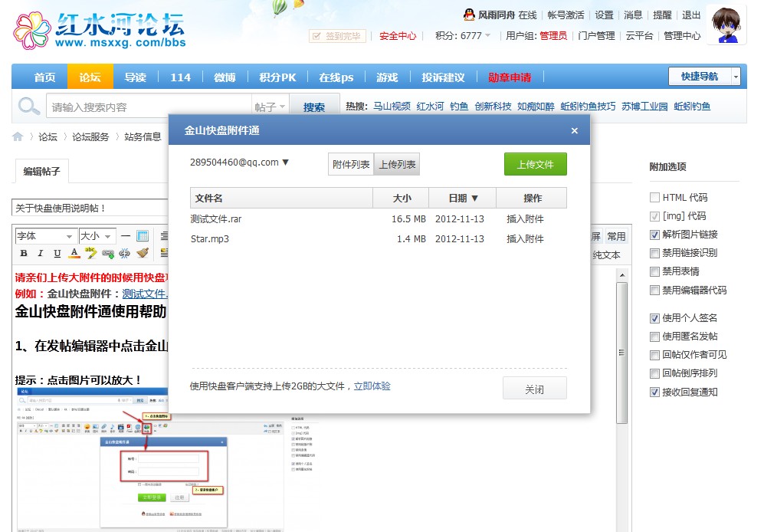Click the green 上传文件 button
The height and width of the screenshot is (532, 764).
tap(535, 164)
